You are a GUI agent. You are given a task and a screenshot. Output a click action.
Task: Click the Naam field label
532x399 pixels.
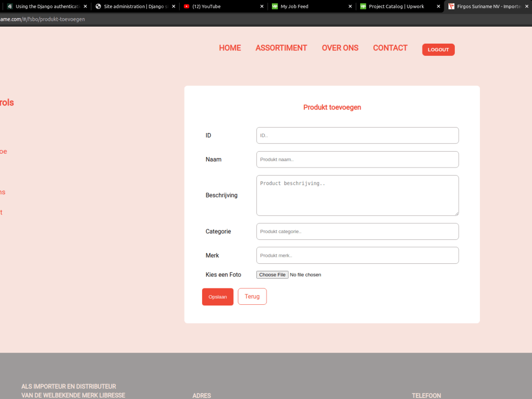point(213,160)
